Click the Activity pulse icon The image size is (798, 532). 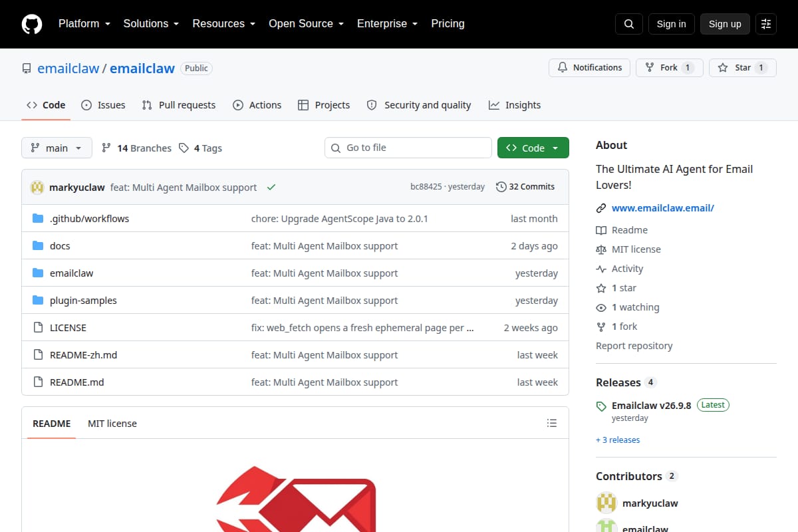tap(601, 269)
